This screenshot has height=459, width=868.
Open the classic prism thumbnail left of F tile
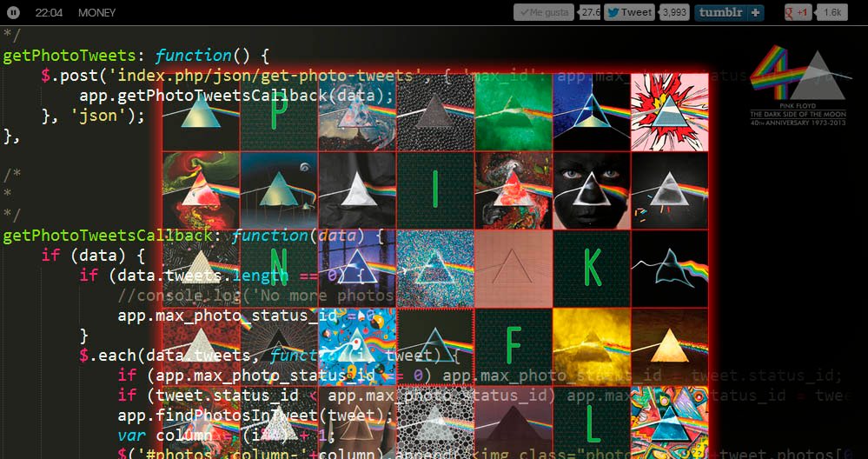435,347
